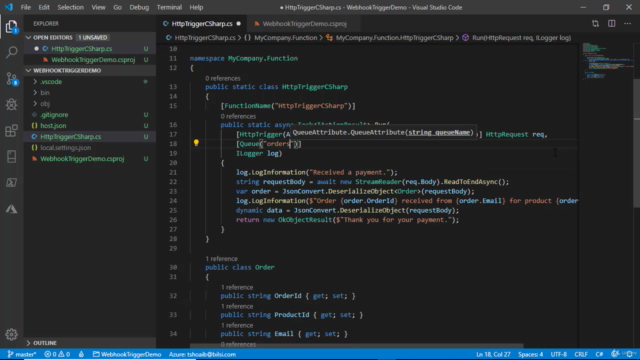
Task: Open the Manage gear icon
Action: click(x=11, y=334)
